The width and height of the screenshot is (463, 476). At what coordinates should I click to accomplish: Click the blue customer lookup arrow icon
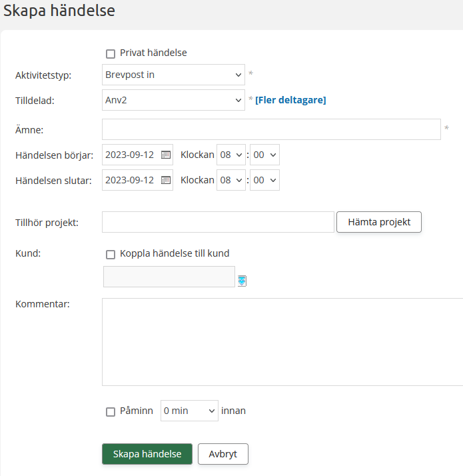tap(242, 281)
